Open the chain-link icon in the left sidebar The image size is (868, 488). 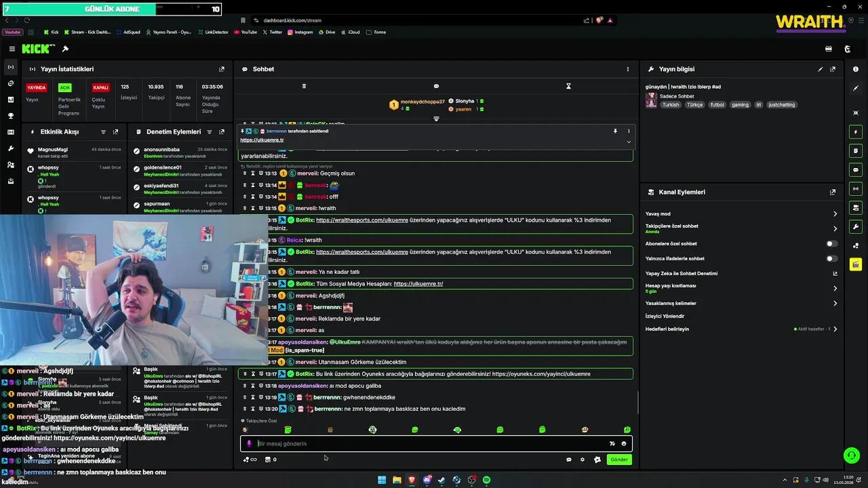click(10, 83)
